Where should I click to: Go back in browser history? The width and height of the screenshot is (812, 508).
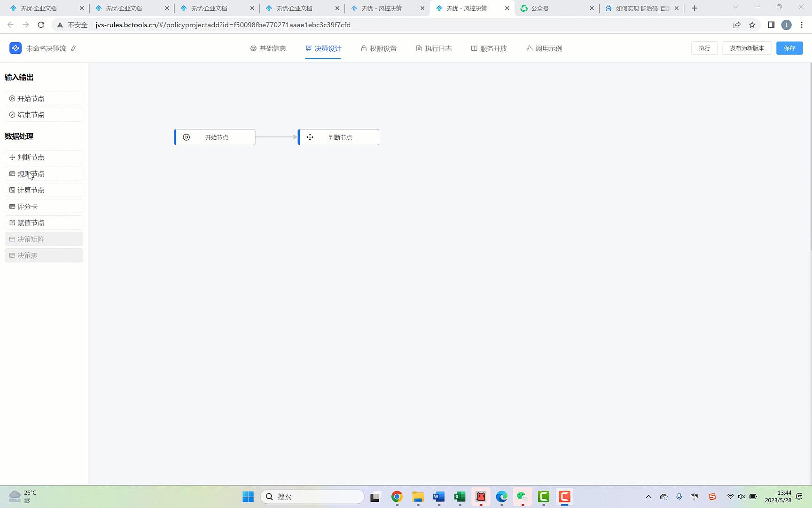[x=10, y=25]
